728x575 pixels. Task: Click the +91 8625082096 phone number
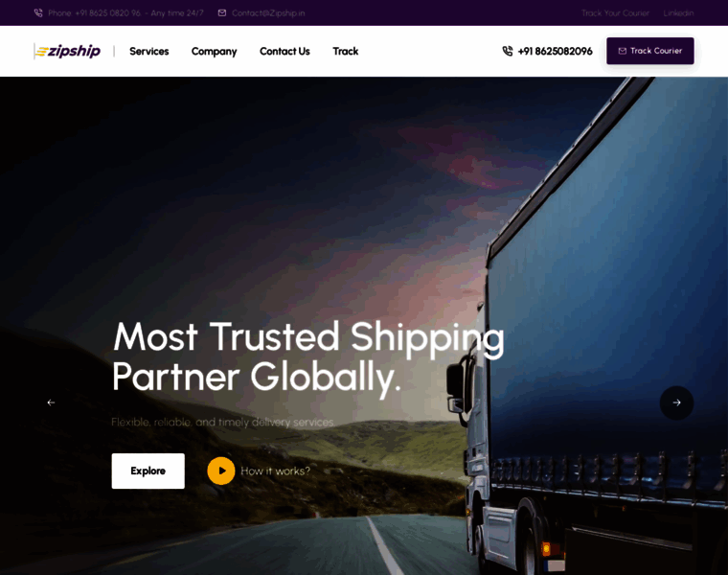click(555, 51)
